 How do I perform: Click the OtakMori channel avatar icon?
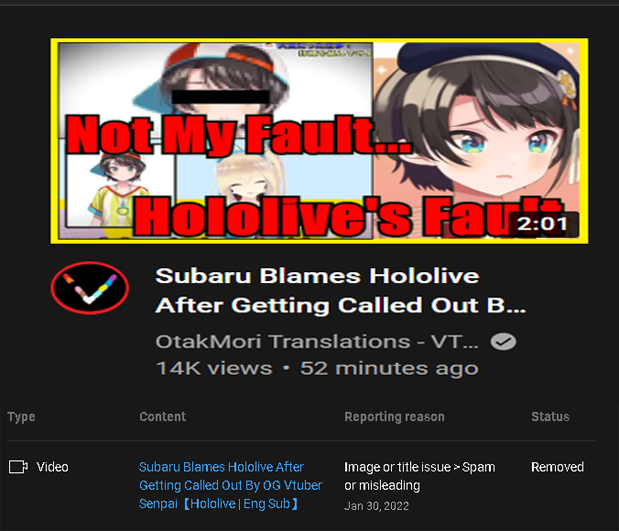pyautogui.click(x=90, y=287)
